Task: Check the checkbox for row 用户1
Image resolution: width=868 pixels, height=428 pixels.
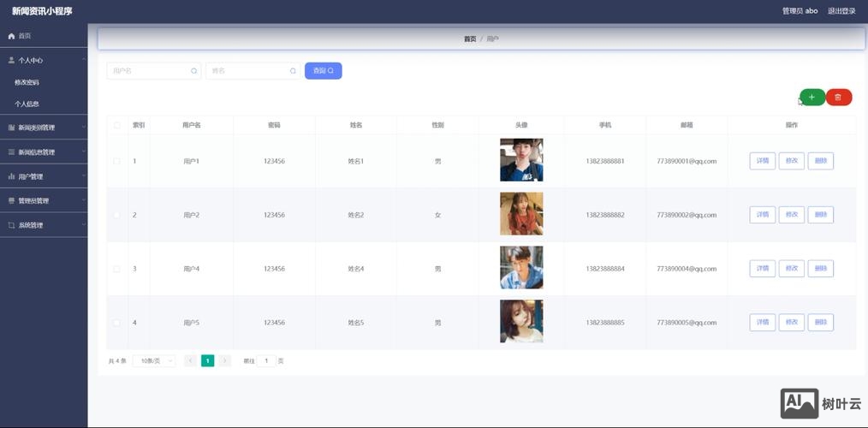Action: click(117, 161)
